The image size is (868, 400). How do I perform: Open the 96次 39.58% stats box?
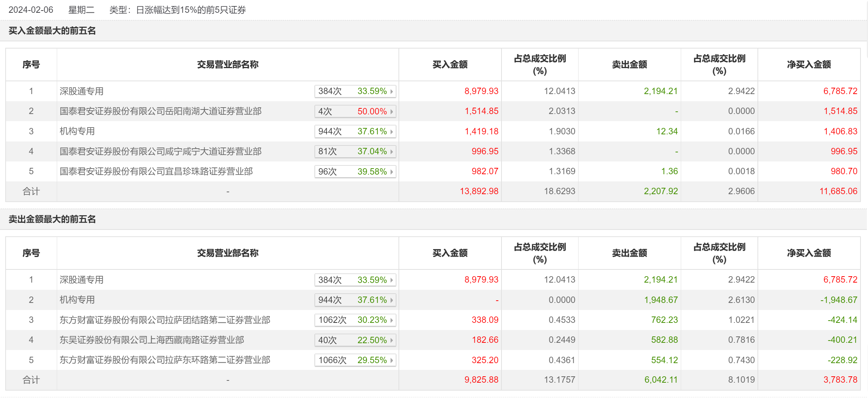coord(355,172)
